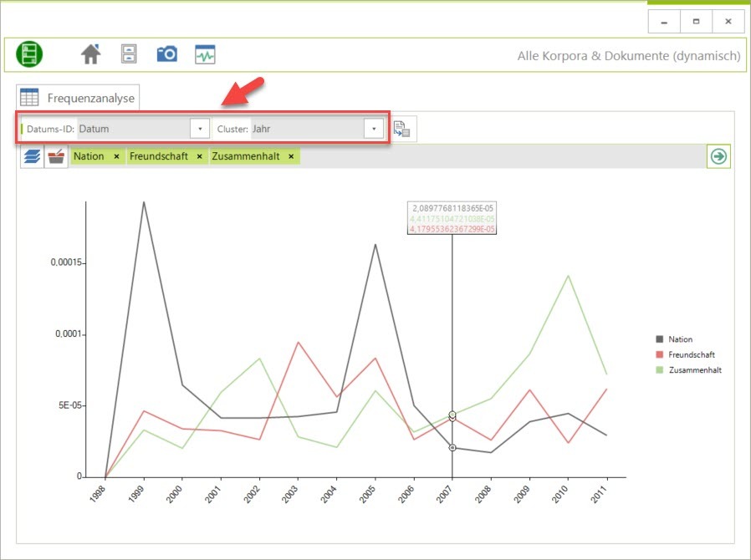
Task: Open the file cabinet archive icon
Action: pos(128,54)
